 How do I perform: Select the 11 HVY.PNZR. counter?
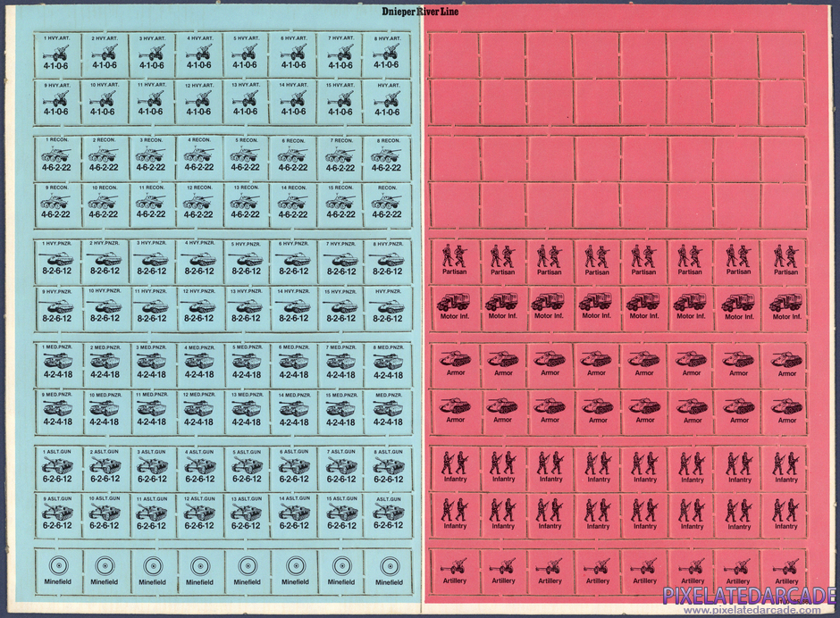pos(152,307)
